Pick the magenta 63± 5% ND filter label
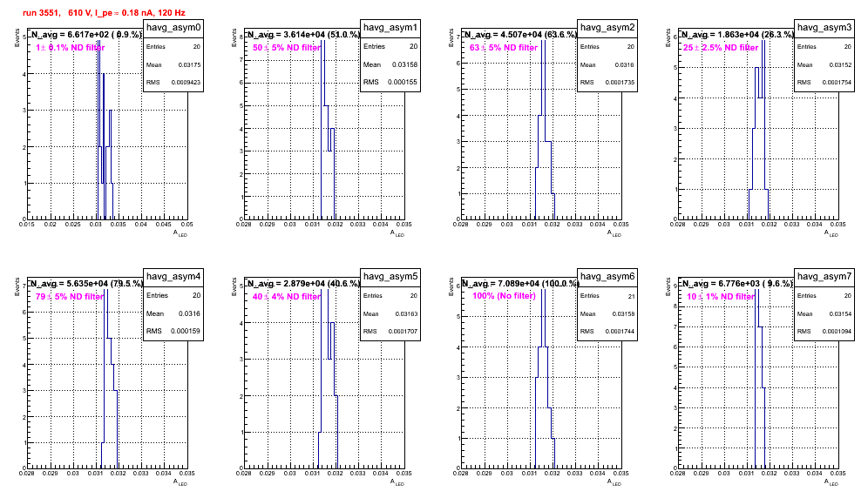 point(504,48)
